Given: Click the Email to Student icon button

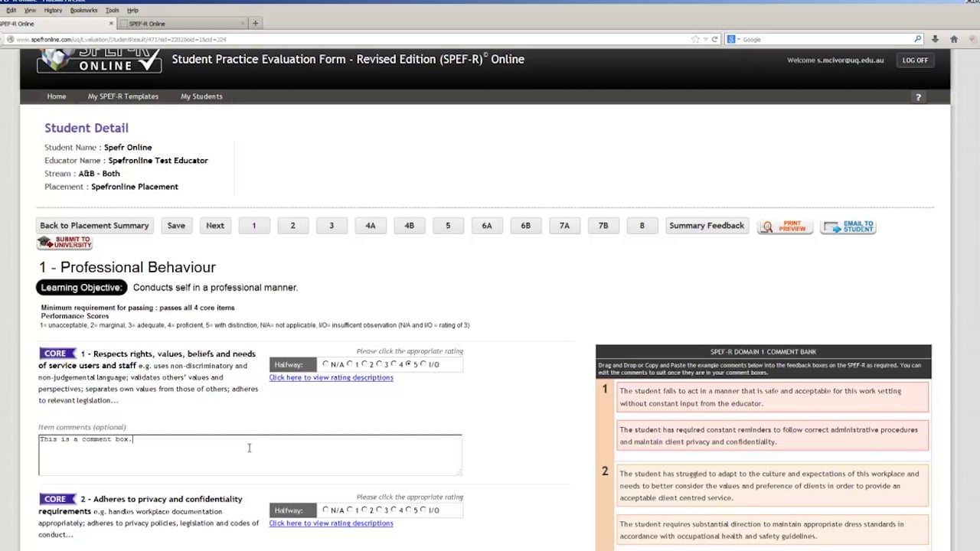Looking at the screenshot, I should pyautogui.click(x=848, y=227).
